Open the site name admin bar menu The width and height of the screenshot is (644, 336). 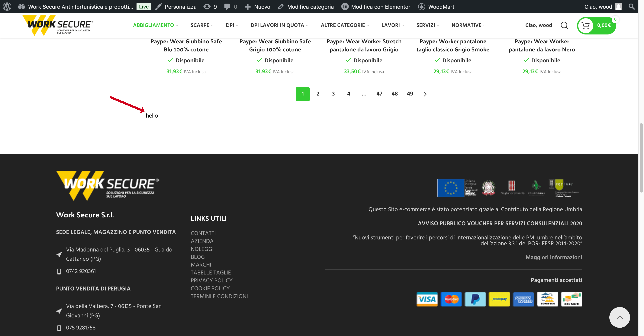(x=80, y=7)
